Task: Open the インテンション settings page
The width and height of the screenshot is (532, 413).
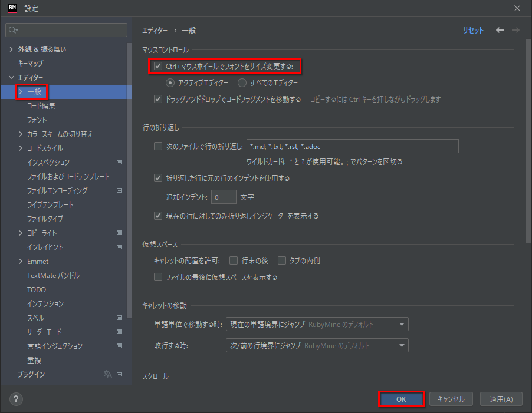Action: [x=45, y=303]
